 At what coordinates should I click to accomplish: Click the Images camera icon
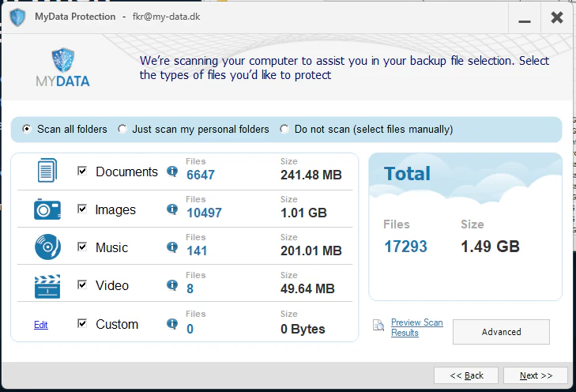[47, 209]
